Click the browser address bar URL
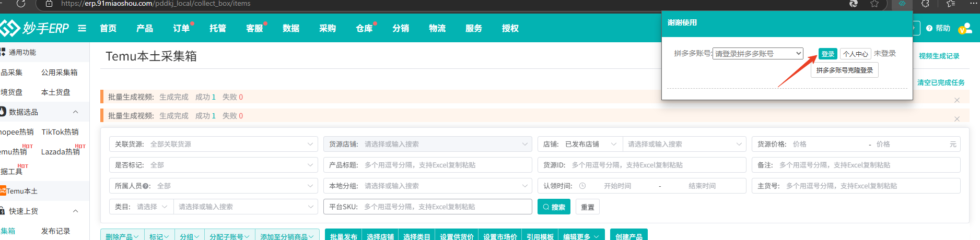 [156, 4]
